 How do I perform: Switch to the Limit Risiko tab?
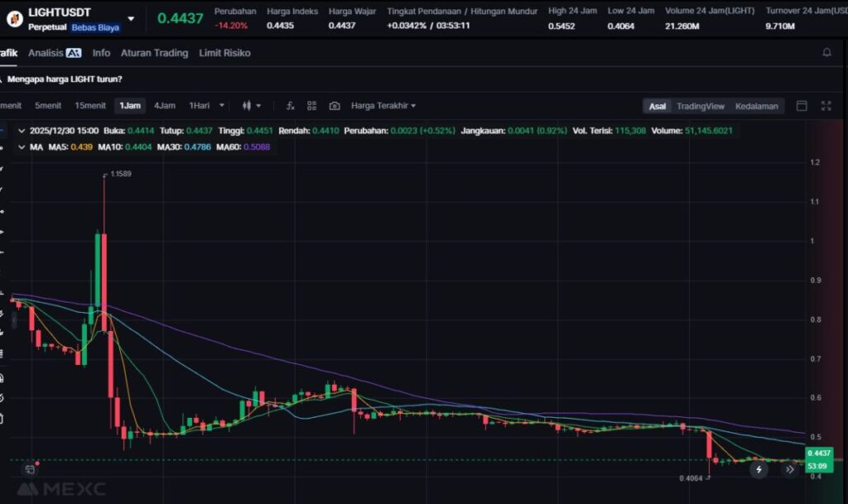224,53
